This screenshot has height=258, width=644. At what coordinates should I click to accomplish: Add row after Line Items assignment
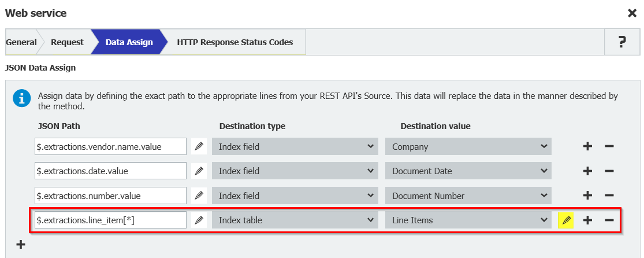588,220
